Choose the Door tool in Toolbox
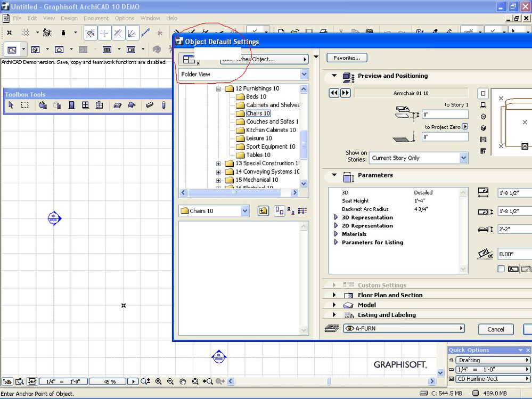 (x=71, y=105)
